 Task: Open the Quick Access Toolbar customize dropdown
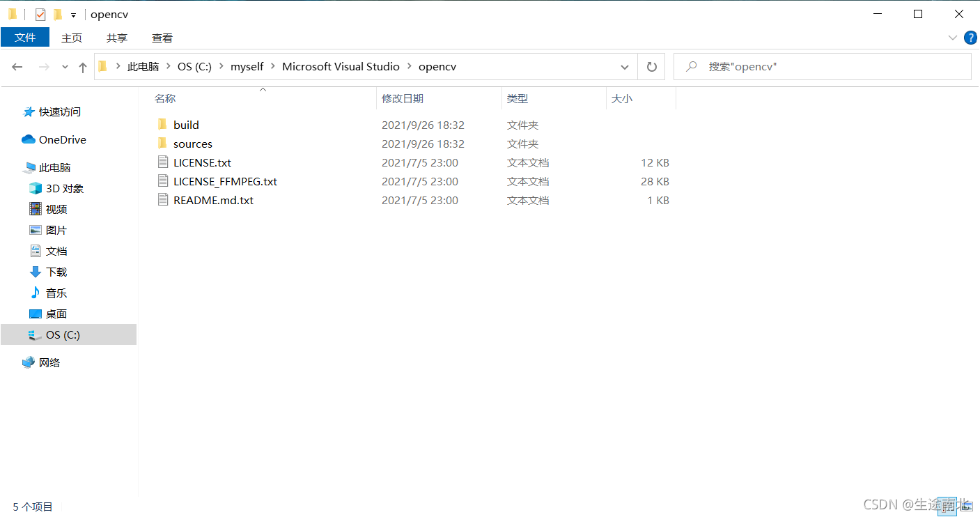pyautogui.click(x=73, y=15)
